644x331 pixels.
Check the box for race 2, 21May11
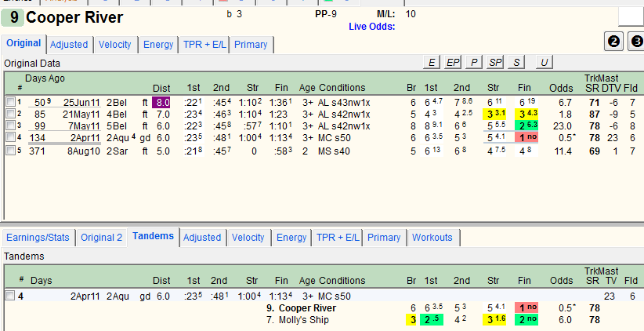point(10,114)
